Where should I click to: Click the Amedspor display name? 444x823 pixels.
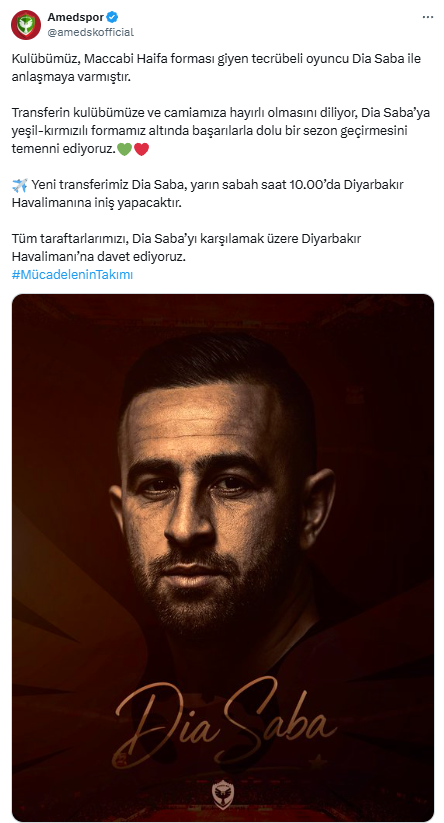click(76, 17)
